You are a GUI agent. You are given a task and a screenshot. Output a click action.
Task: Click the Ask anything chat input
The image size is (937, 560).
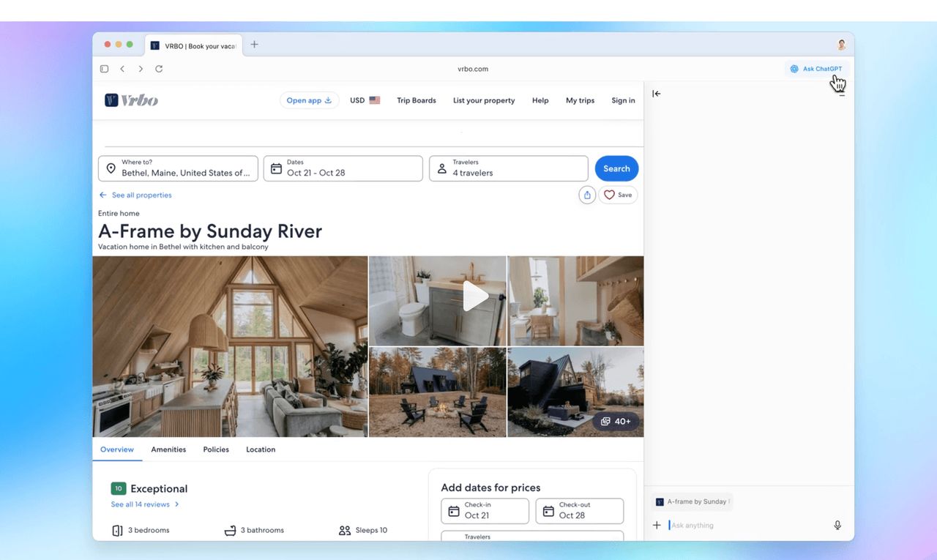coord(747,525)
